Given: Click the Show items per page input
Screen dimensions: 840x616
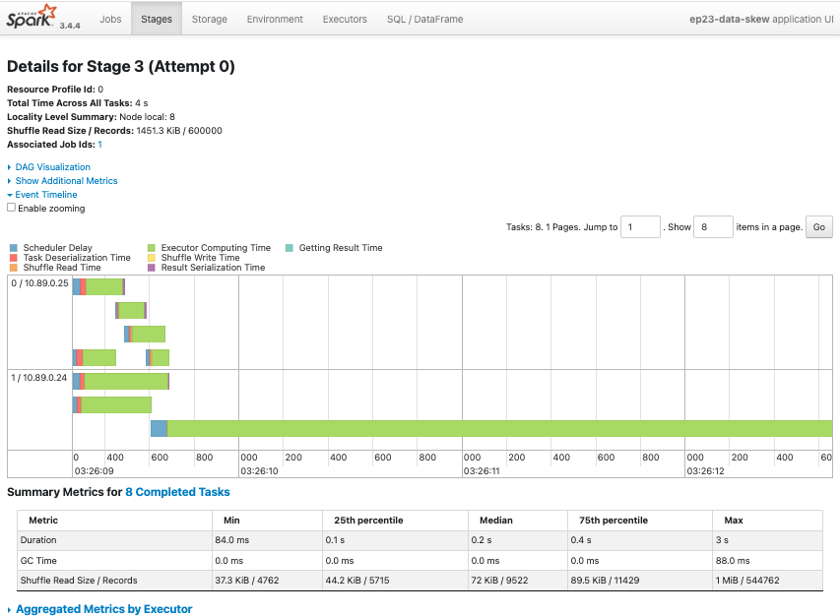Looking at the screenshot, I should 713,227.
